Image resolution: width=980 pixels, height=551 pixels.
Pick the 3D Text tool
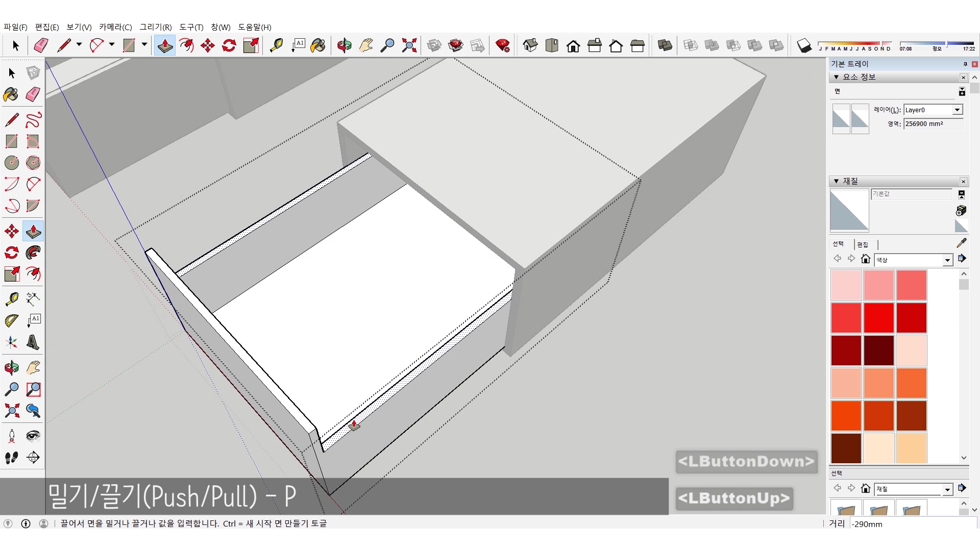tap(33, 342)
